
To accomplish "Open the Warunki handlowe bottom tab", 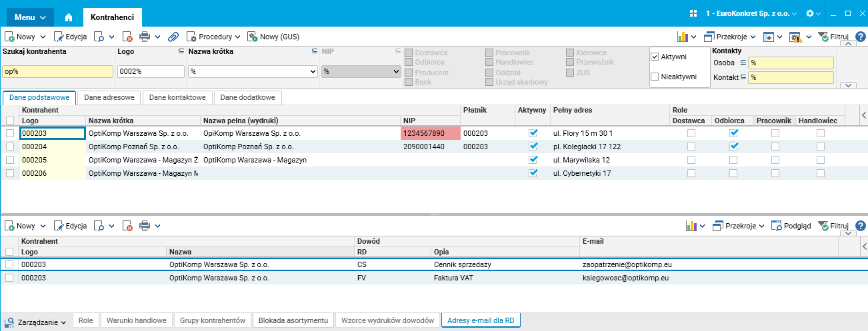I will [x=137, y=320].
